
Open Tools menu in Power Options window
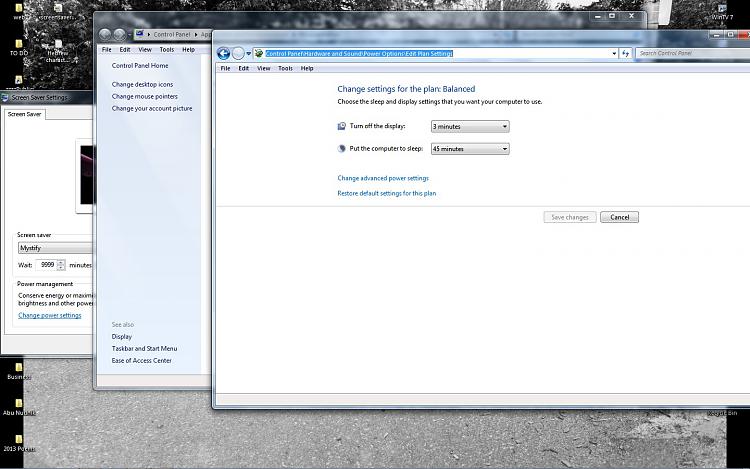tap(285, 68)
